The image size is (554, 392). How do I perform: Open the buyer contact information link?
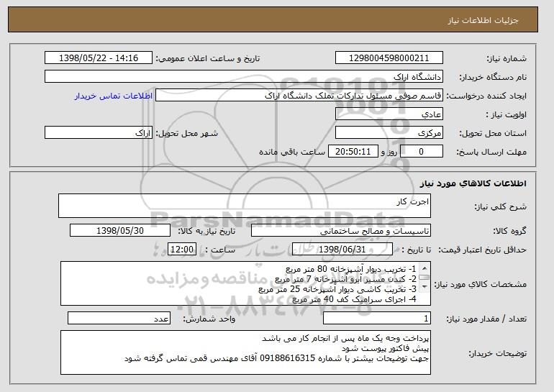[x=114, y=96]
